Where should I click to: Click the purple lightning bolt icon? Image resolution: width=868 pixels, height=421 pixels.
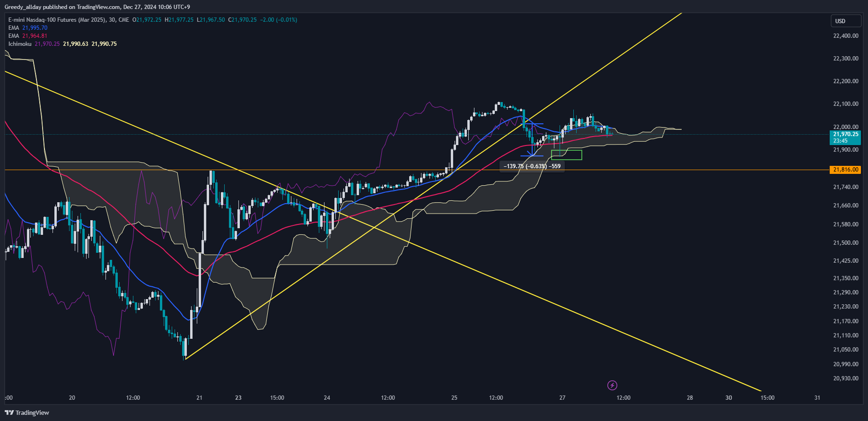tap(612, 385)
